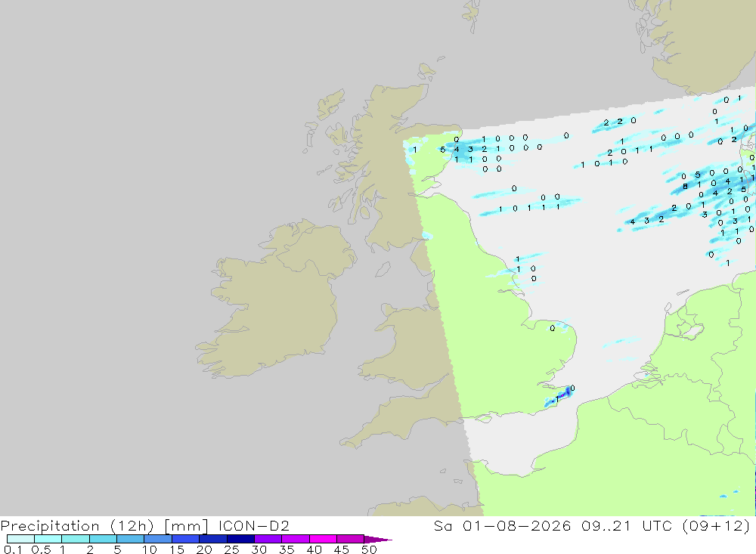Viewport: 756px width, 554px height.
Task: Click the 10–15 mm legend color swatch
Action: [x=158, y=539]
